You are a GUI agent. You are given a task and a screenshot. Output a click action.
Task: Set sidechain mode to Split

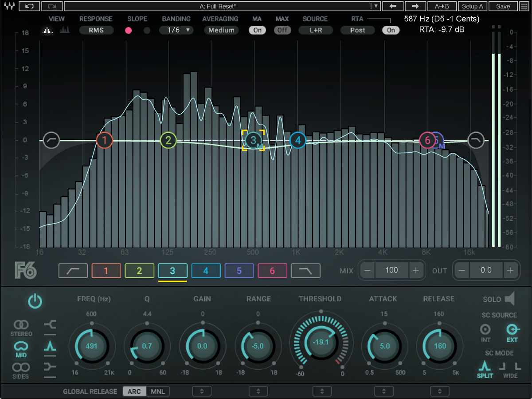coord(485,369)
